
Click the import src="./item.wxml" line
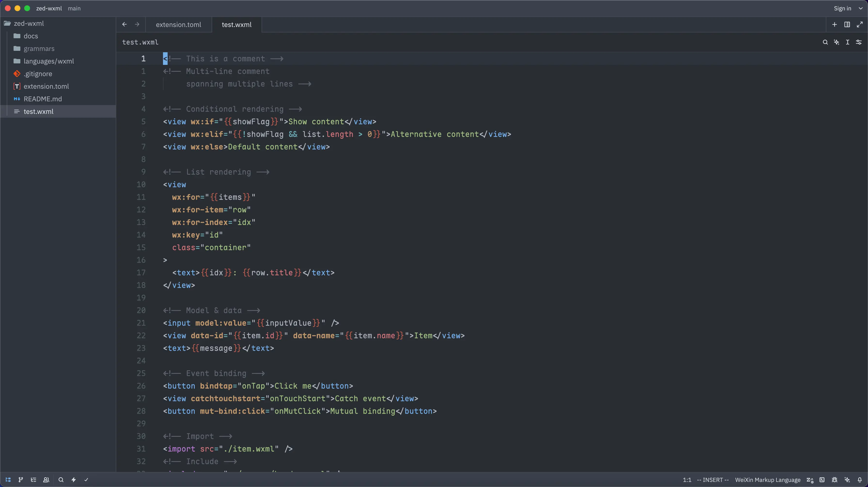coord(228,449)
